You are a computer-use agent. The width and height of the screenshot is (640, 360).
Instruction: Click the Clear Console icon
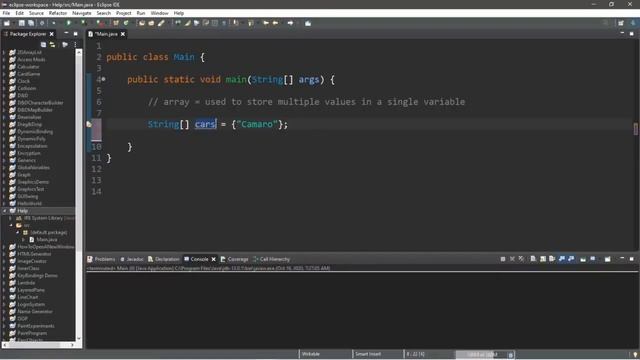[x=533, y=259]
